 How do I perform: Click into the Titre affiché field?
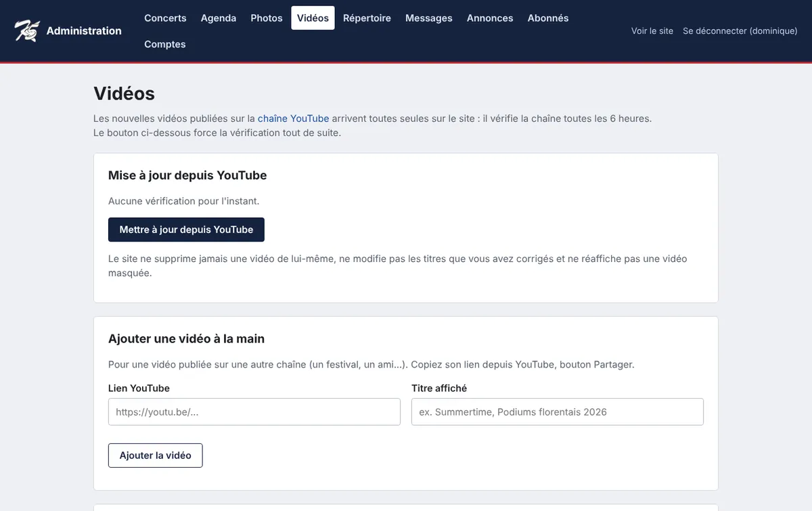click(558, 412)
